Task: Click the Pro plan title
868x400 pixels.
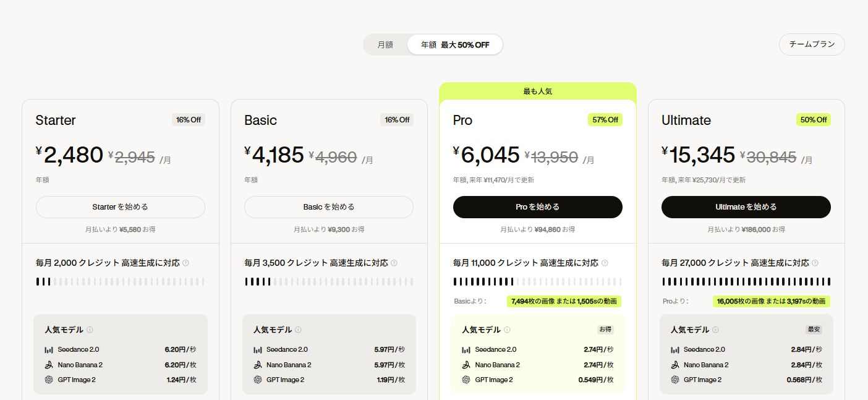Action: (462, 120)
